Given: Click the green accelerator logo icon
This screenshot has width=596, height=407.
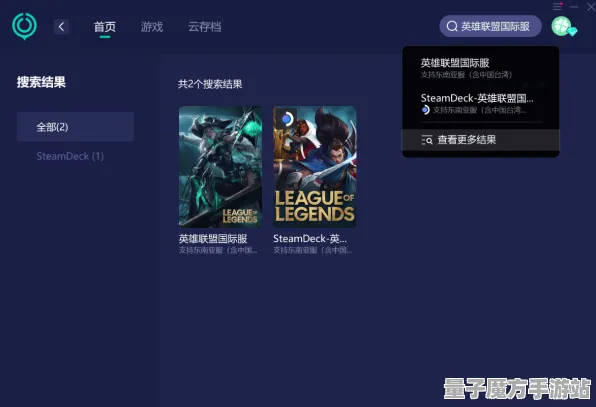Looking at the screenshot, I should [24, 26].
